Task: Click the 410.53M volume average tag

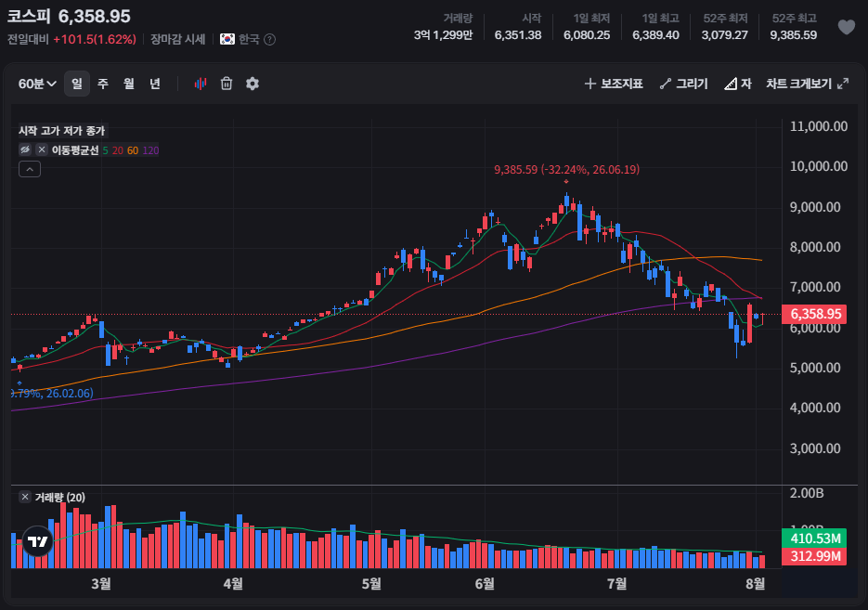Action: click(x=814, y=538)
